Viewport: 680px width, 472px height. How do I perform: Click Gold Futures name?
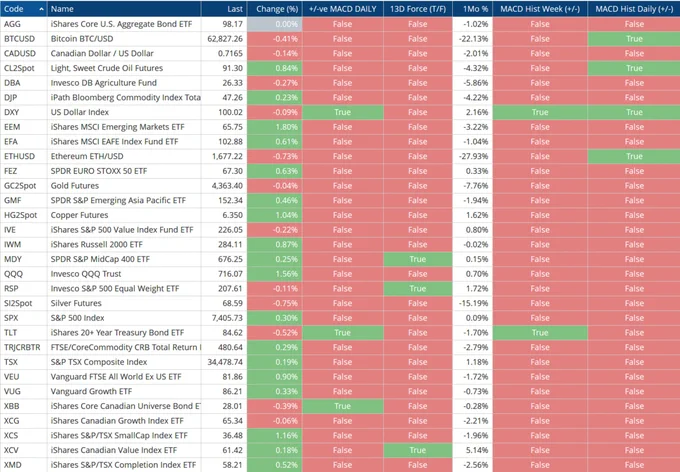pyautogui.click(x=75, y=186)
